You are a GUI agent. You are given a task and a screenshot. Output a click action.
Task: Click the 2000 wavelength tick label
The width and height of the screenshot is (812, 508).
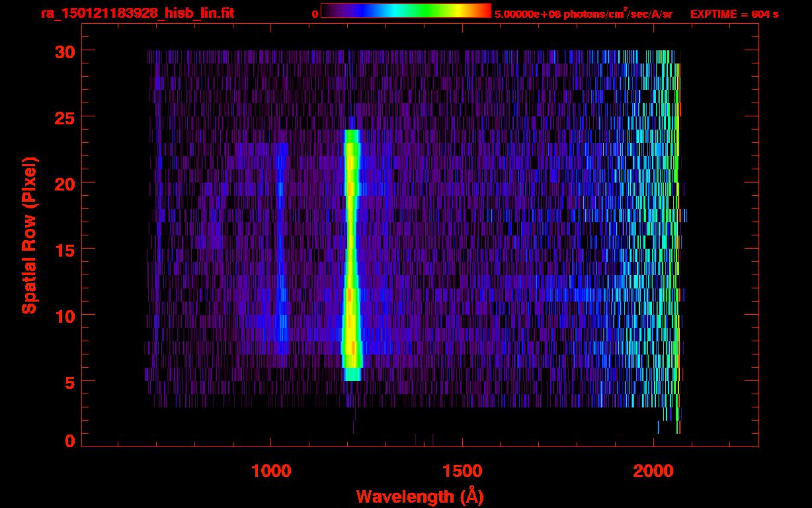(x=653, y=471)
